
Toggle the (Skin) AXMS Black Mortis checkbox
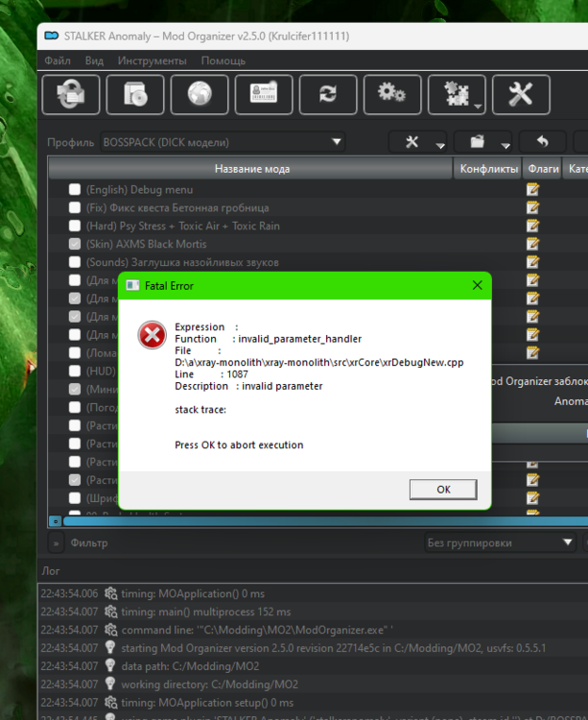click(75, 245)
